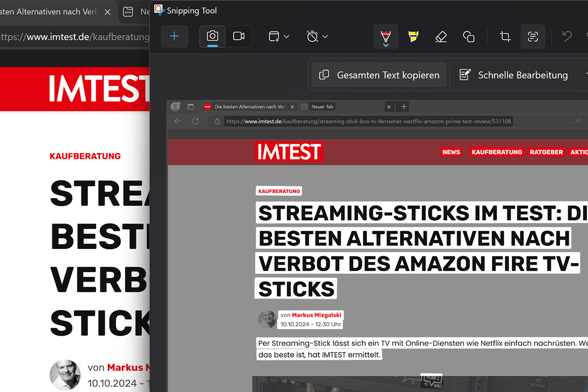The image size is (588, 392).
Task: Select the camera snip mode
Action: 213,36
